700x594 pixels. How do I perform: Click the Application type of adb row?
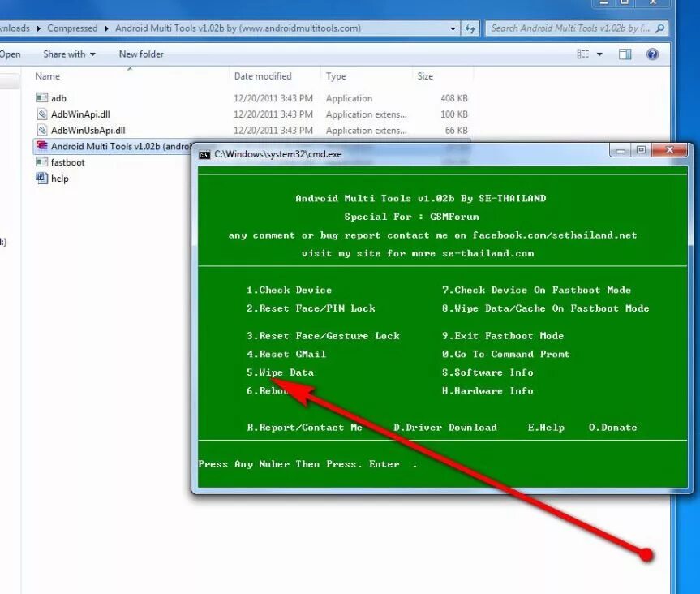(x=349, y=98)
